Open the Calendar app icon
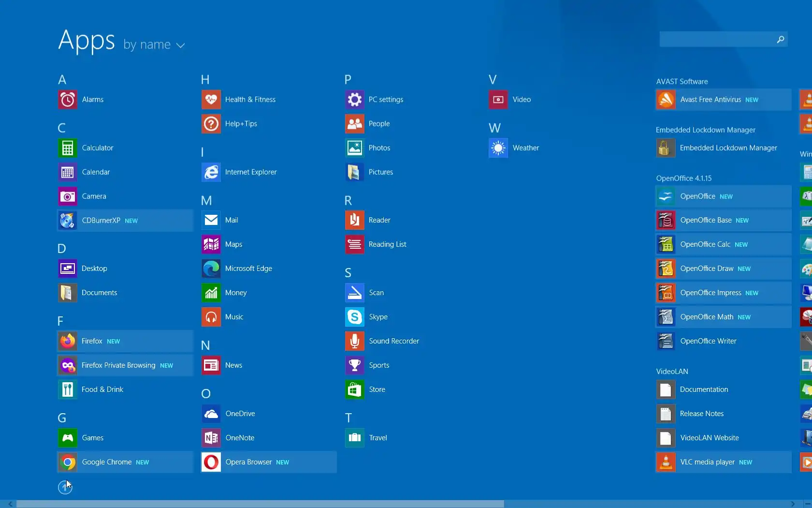812x508 pixels. point(68,172)
